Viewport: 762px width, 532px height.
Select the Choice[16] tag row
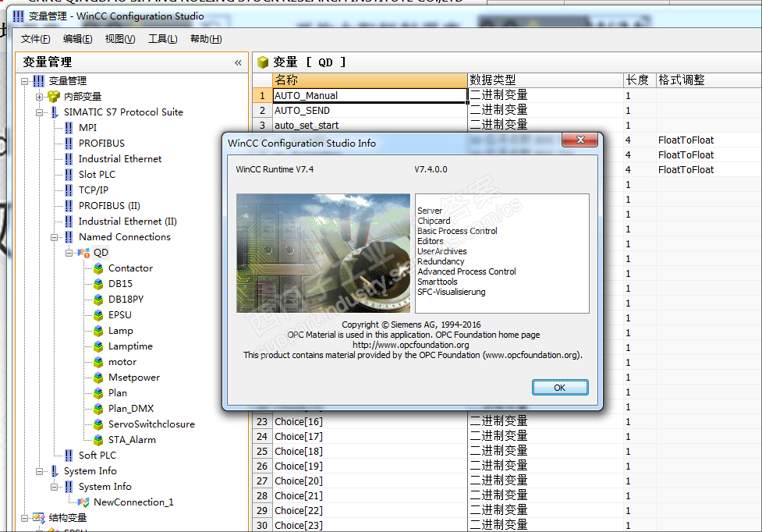[x=370, y=422]
